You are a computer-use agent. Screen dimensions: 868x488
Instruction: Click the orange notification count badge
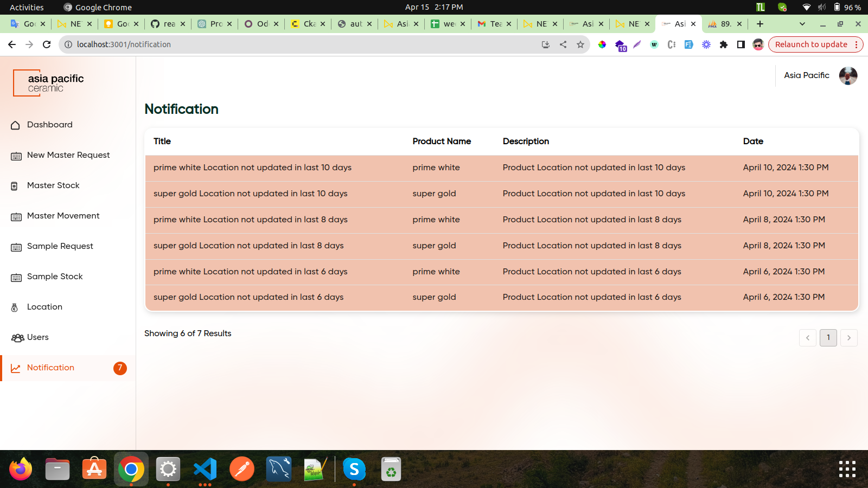pyautogui.click(x=120, y=368)
